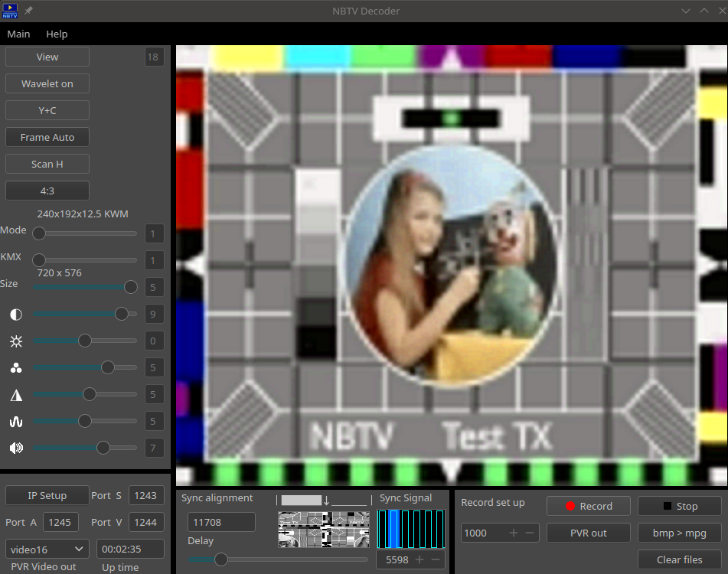The image size is (728, 574).
Task: Click the brightness slider handle
Action: pyautogui.click(x=85, y=341)
